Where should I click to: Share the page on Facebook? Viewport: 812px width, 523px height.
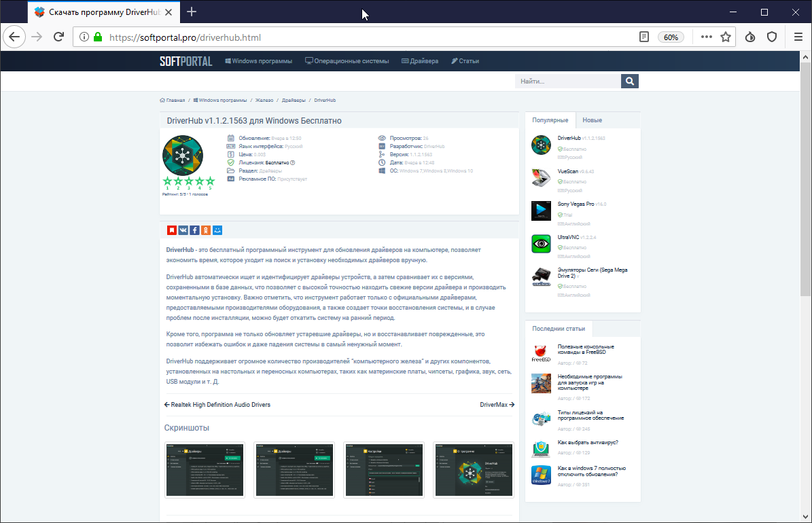pos(194,230)
